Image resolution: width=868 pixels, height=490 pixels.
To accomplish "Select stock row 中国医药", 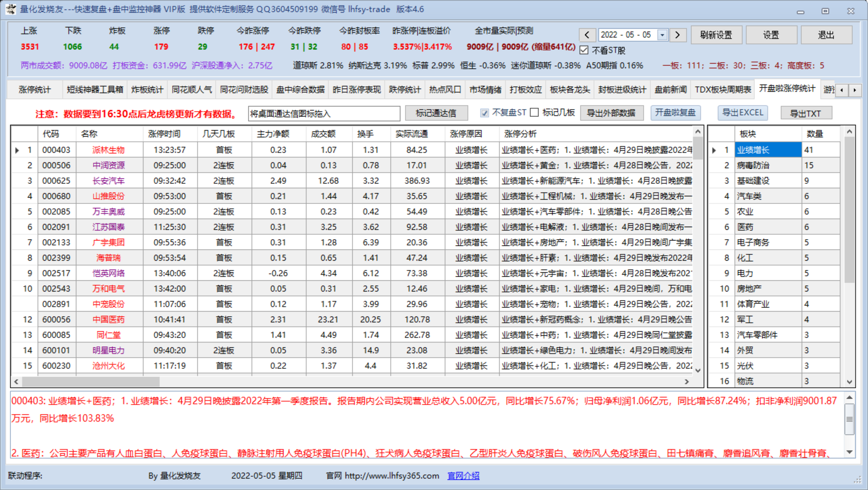I will click(x=352, y=319).
